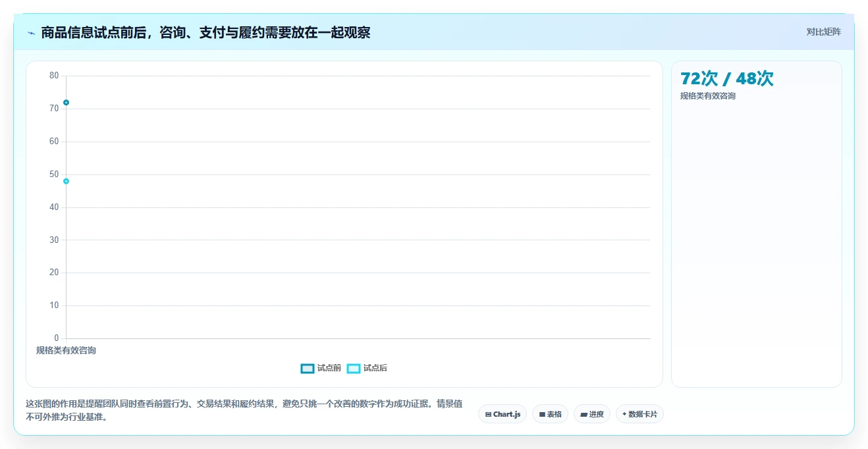Screen dimensions: 868x449
Task: Click the 数据卡片 tag chip
Action: point(639,414)
